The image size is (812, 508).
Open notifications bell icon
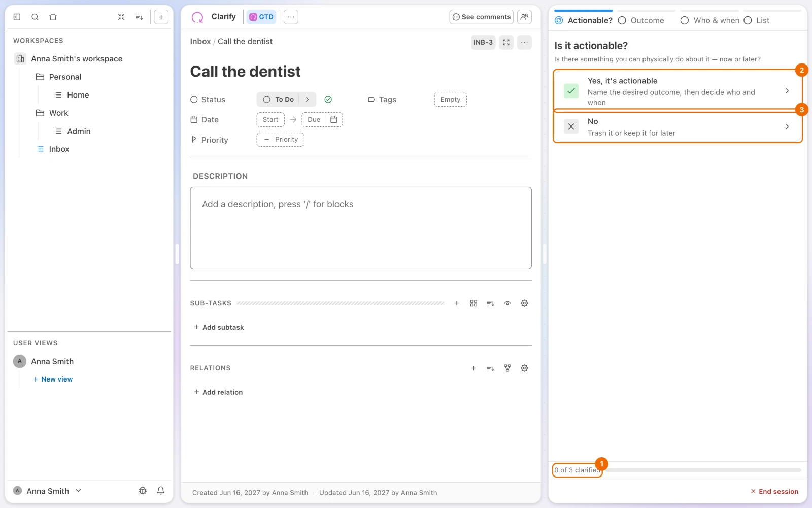coord(161,491)
